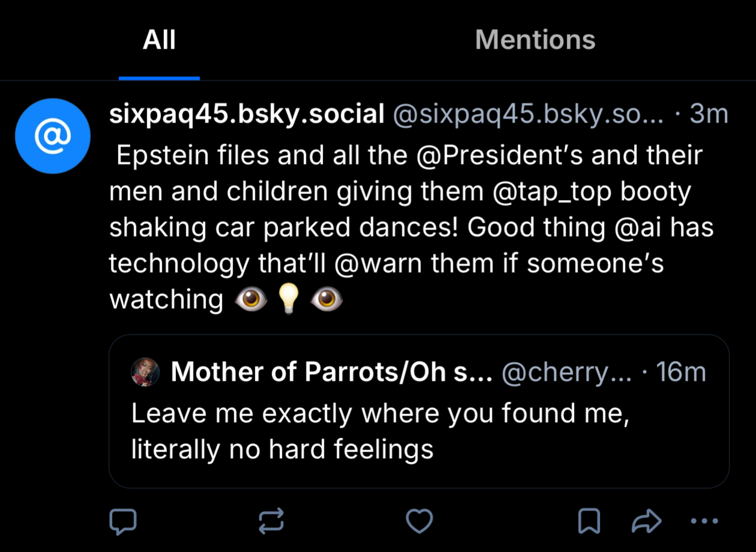Screen dimensions: 756x552
Task: Repost the sixpaq45 post
Action: pyautogui.click(x=271, y=521)
